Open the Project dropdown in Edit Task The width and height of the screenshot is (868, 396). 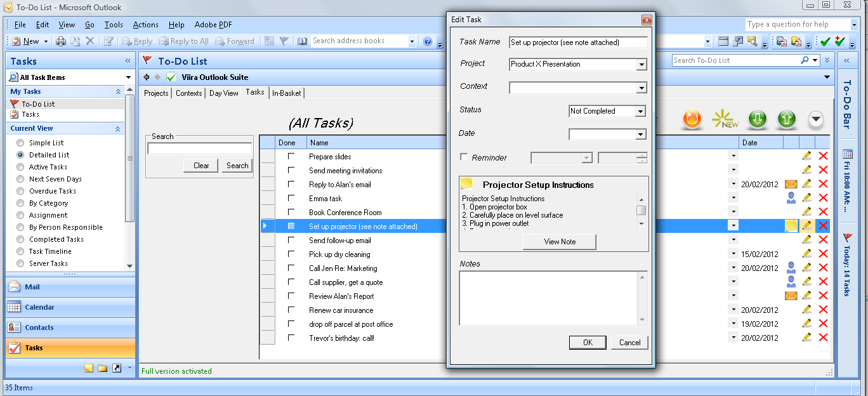(x=641, y=64)
